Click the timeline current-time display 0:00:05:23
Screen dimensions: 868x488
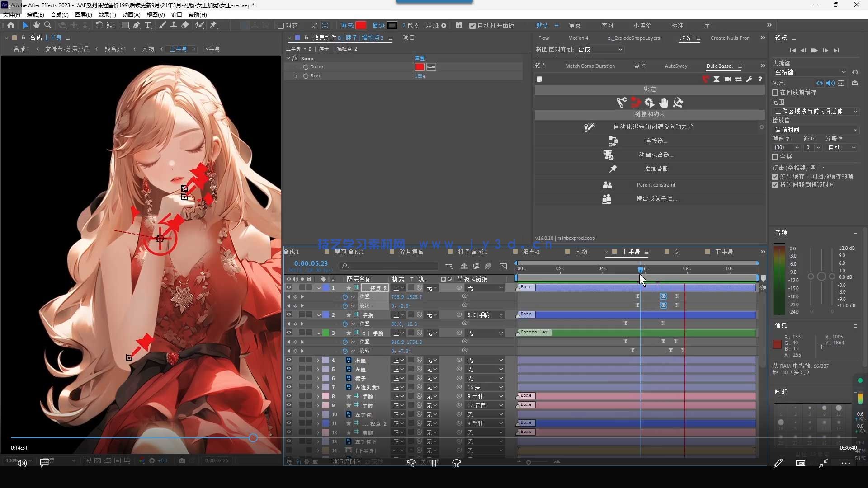pos(311,263)
